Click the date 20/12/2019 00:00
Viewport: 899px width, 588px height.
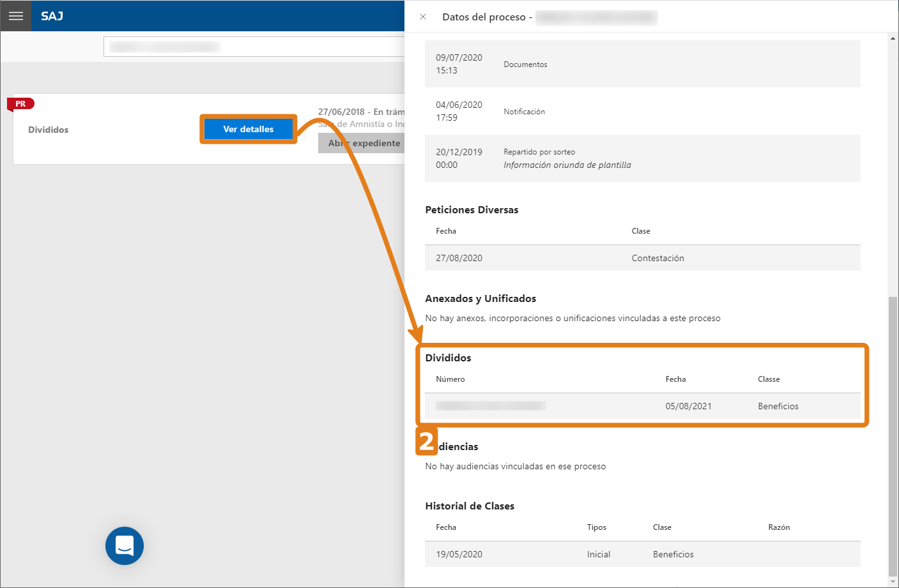(459, 158)
